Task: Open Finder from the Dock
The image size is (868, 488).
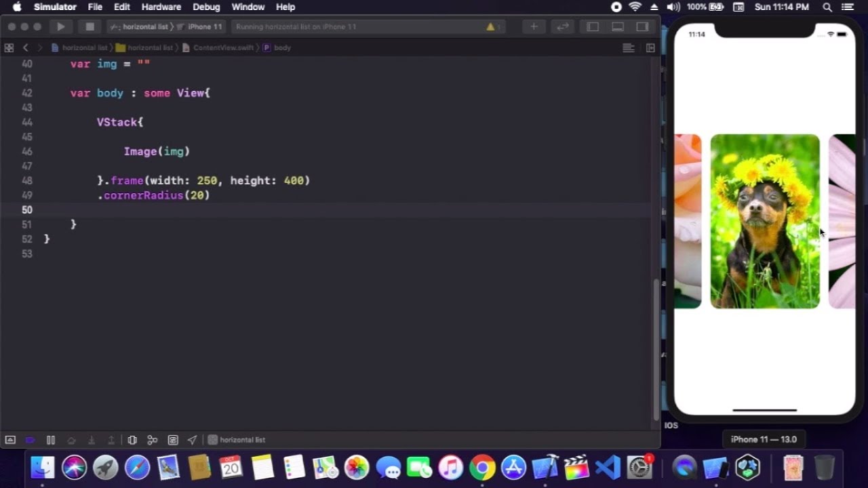Action: point(43,467)
